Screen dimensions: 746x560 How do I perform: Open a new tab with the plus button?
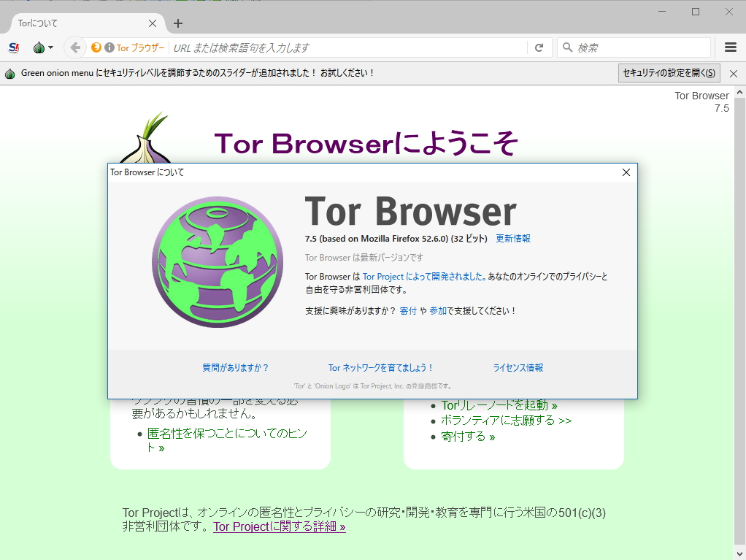coord(177,23)
